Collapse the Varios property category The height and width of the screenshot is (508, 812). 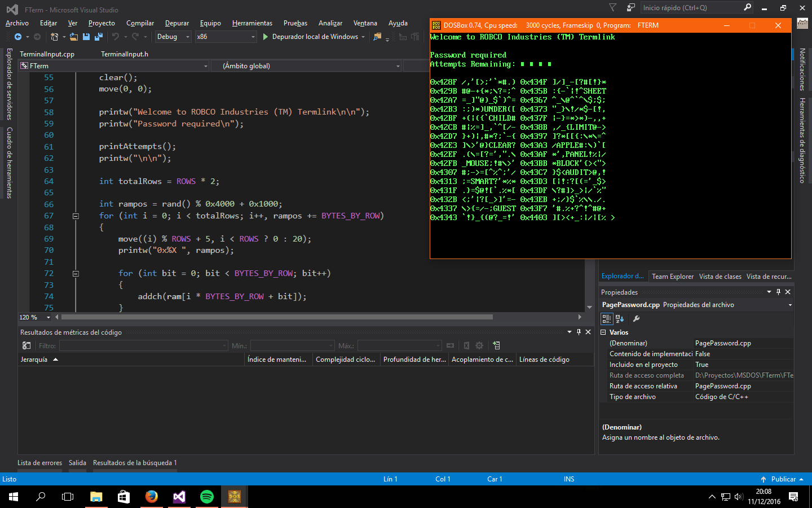(603, 332)
